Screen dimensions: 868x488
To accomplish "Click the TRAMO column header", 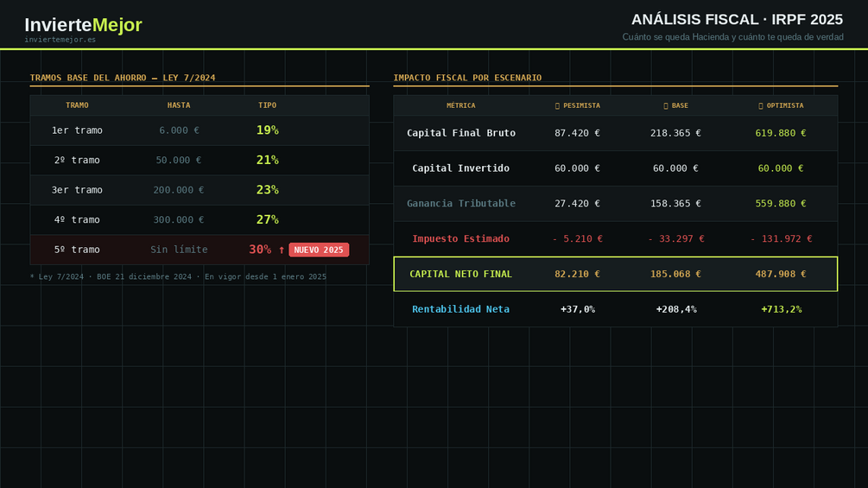I will pyautogui.click(x=77, y=105).
